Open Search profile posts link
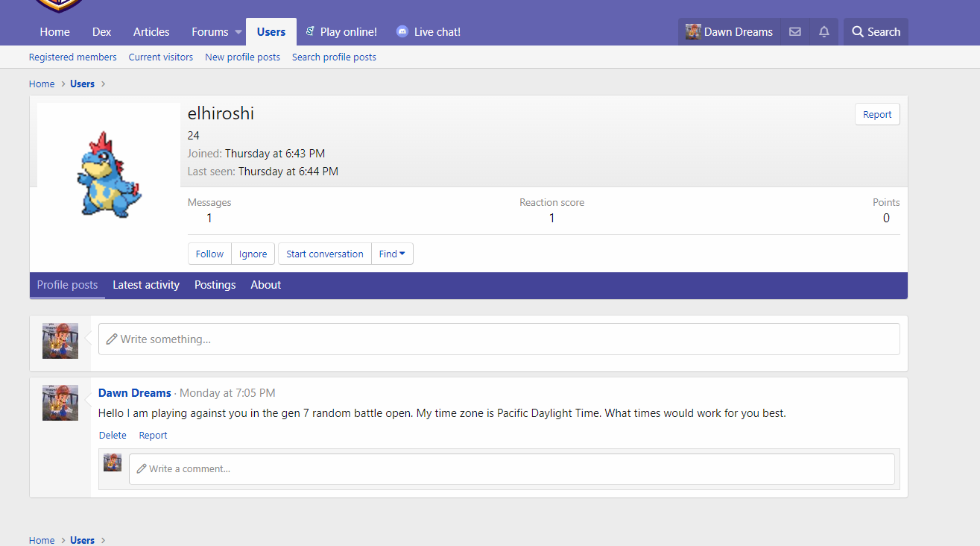980x546 pixels. point(334,57)
